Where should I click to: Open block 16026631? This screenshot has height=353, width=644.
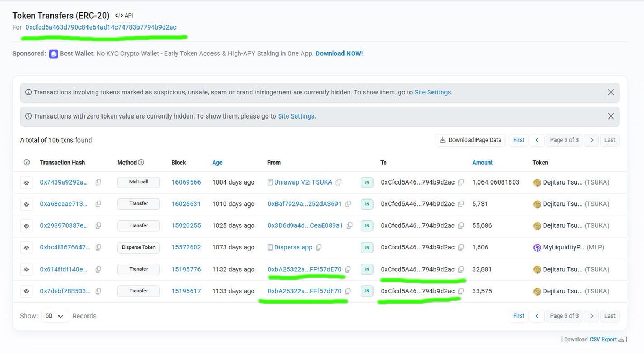186,204
